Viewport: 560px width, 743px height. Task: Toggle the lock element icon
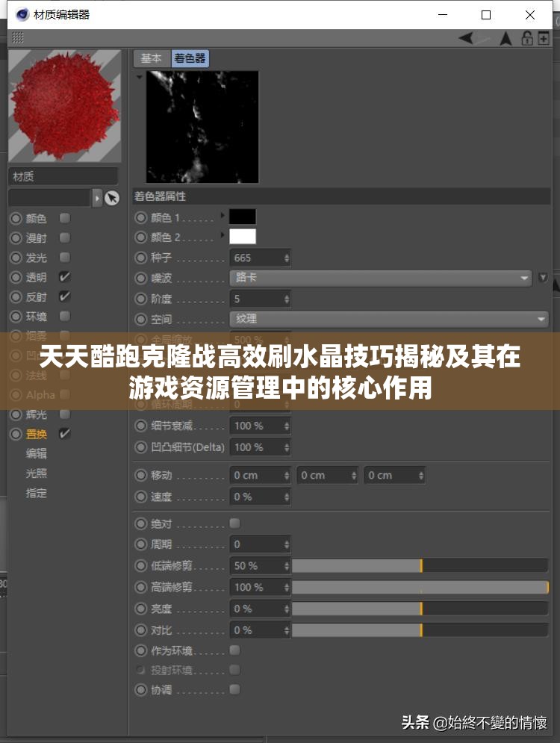(527, 38)
